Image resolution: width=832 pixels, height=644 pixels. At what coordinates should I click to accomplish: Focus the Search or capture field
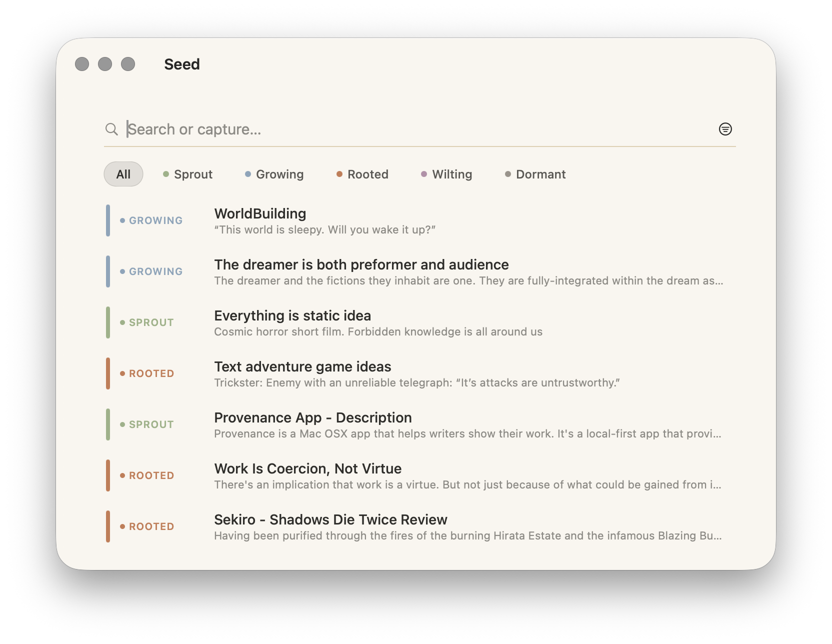pos(419,129)
